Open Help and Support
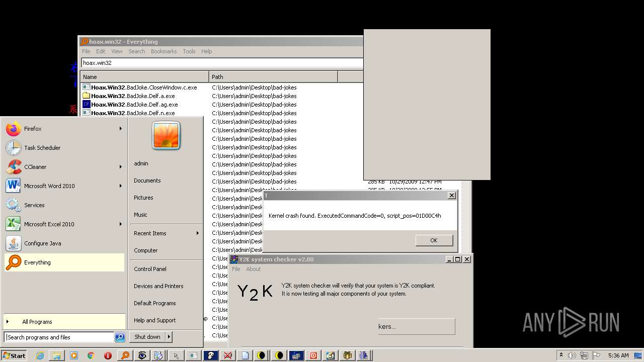The image size is (644, 362). click(x=166, y=320)
